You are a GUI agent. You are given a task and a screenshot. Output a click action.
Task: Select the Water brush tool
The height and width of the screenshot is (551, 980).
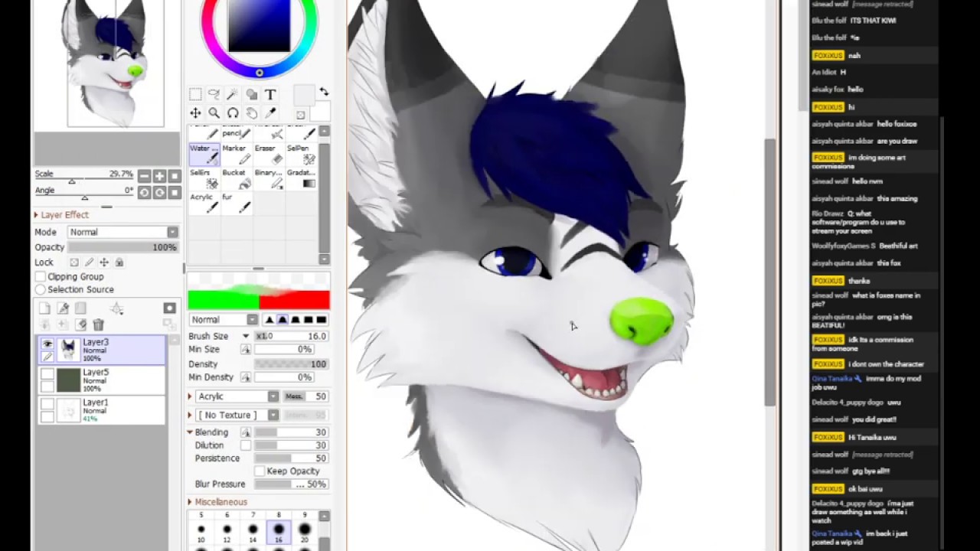point(204,154)
